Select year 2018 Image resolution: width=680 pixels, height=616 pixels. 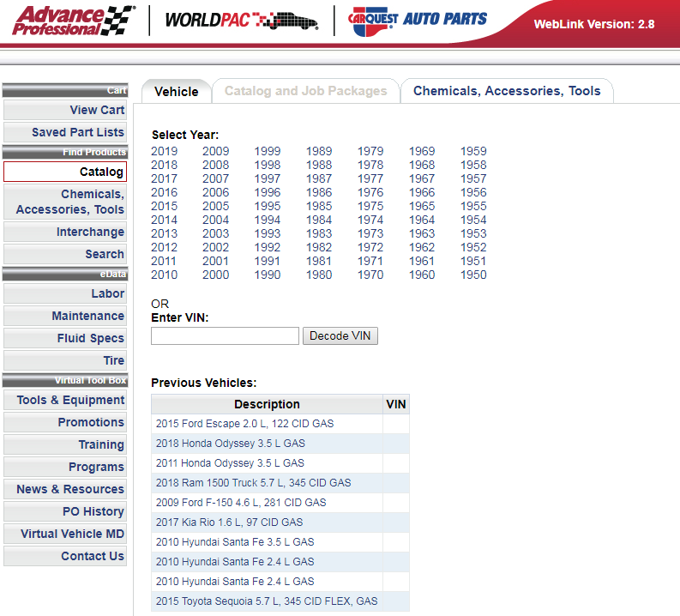click(x=164, y=165)
